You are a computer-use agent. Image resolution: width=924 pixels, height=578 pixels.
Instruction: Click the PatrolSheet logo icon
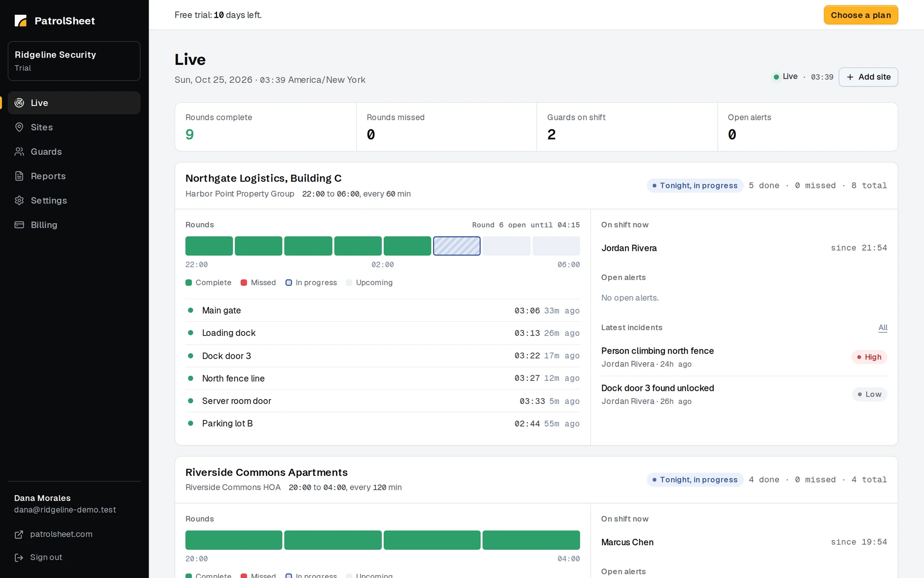(20, 21)
